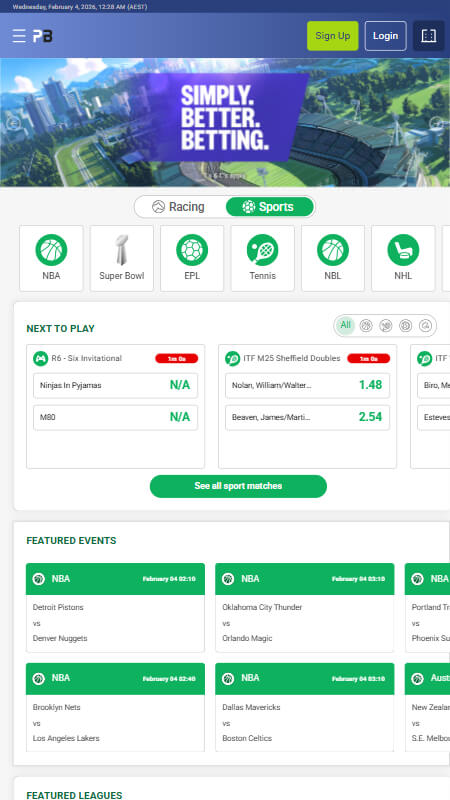Image resolution: width=450 pixels, height=800 pixels.
Task: Switch to the Racing toggle
Action: pyautogui.click(x=179, y=207)
